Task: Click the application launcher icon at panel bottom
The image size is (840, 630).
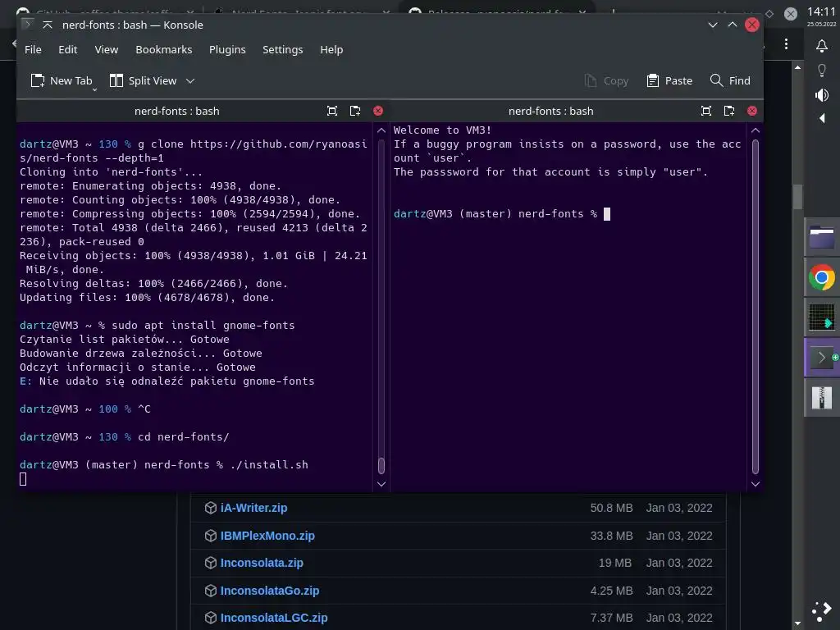Action: pos(822,611)
